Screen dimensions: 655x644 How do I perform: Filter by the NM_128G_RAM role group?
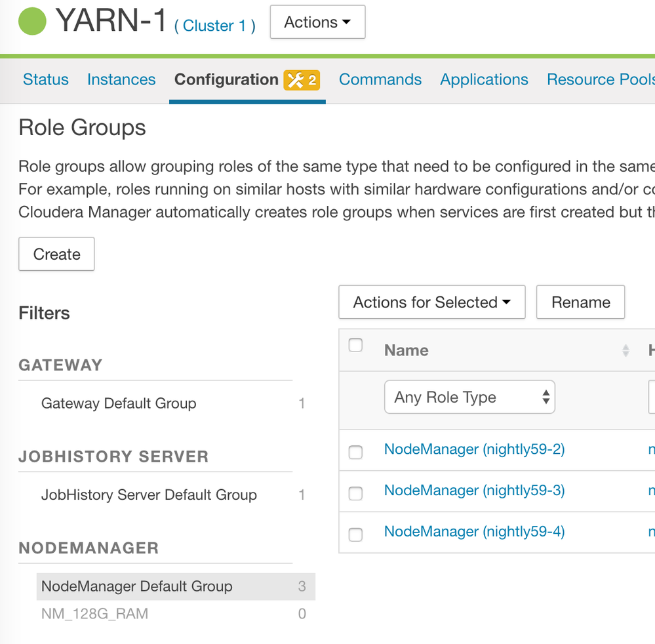(95, 614)
